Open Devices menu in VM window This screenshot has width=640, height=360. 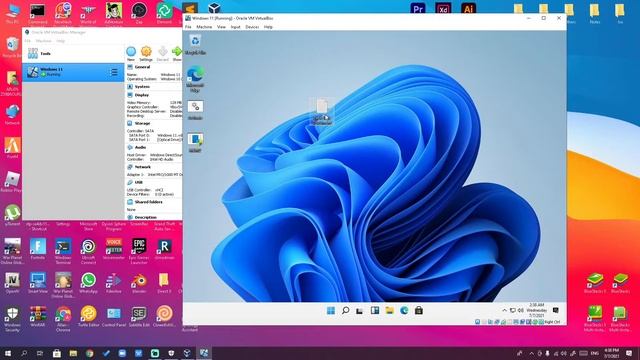[252, 27]
